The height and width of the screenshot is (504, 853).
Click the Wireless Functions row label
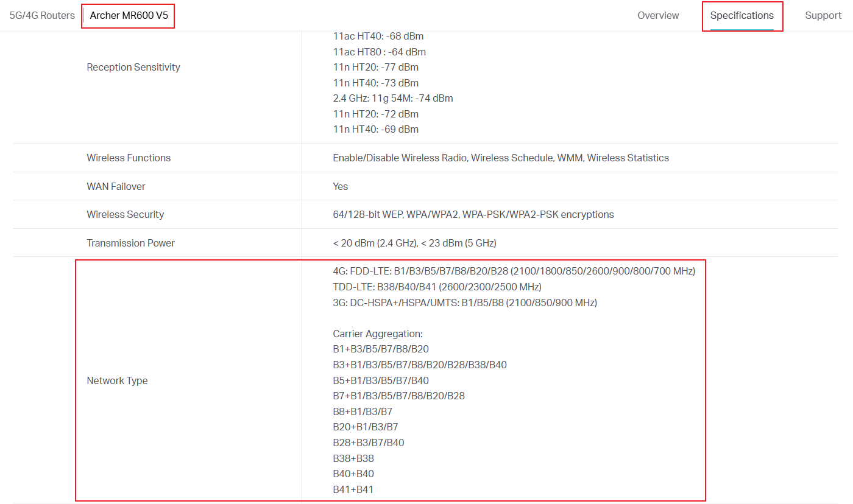click(129, 158)
